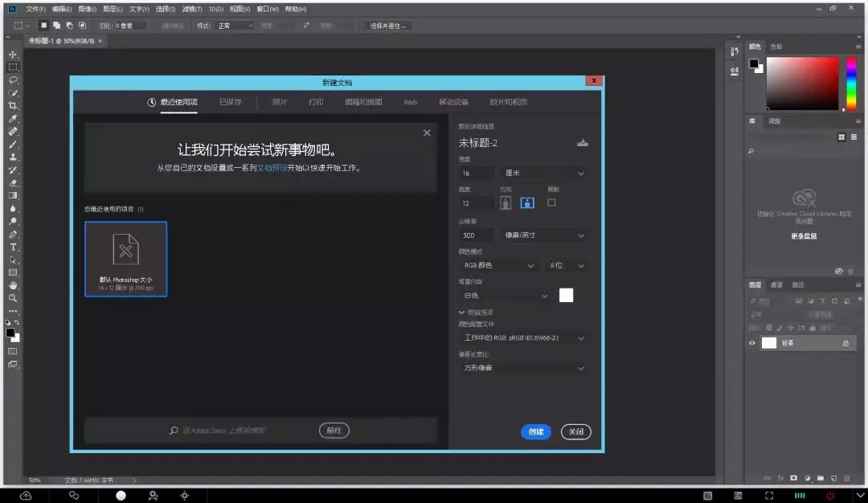
Task: Select the Lasso tool
Action: [x=13, y=80]
